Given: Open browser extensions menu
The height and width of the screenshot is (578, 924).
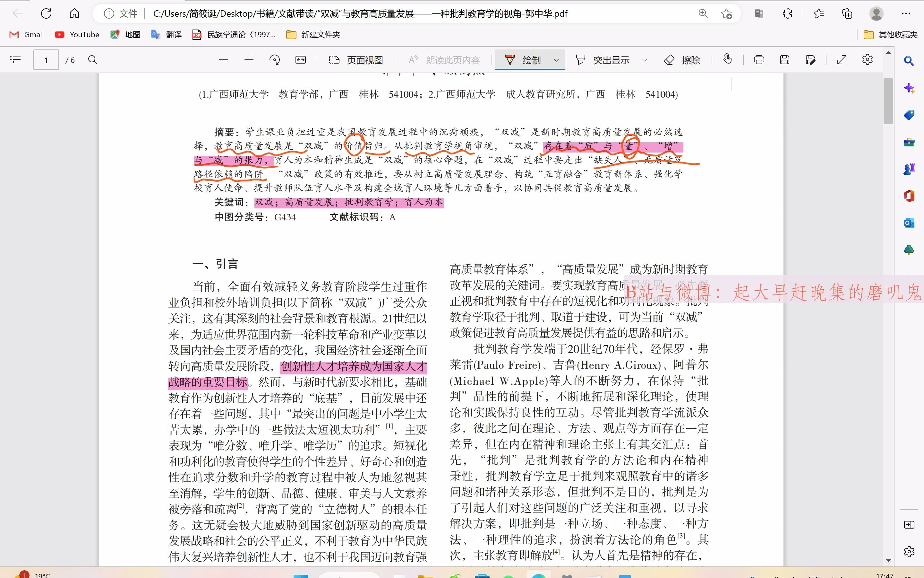Looking at the screenshot, I should click(x=787, y=14).
